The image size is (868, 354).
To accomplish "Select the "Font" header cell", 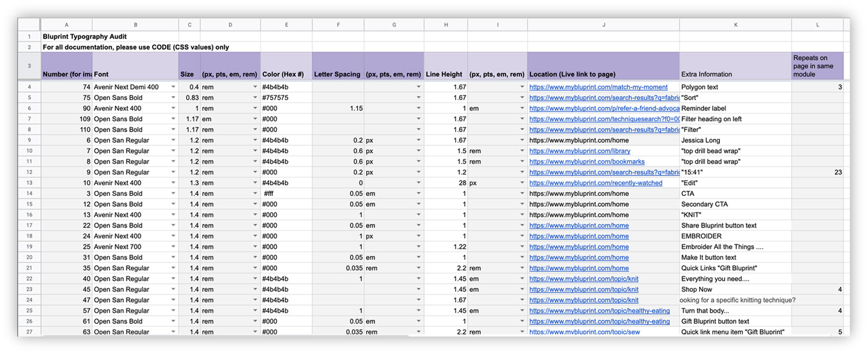I will tap(136, 66).
